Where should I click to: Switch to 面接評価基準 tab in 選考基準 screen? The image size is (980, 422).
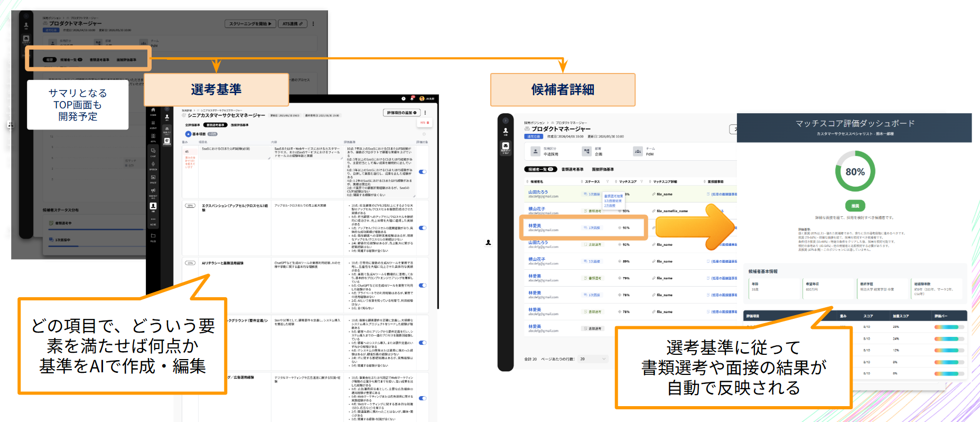point(239,125)
